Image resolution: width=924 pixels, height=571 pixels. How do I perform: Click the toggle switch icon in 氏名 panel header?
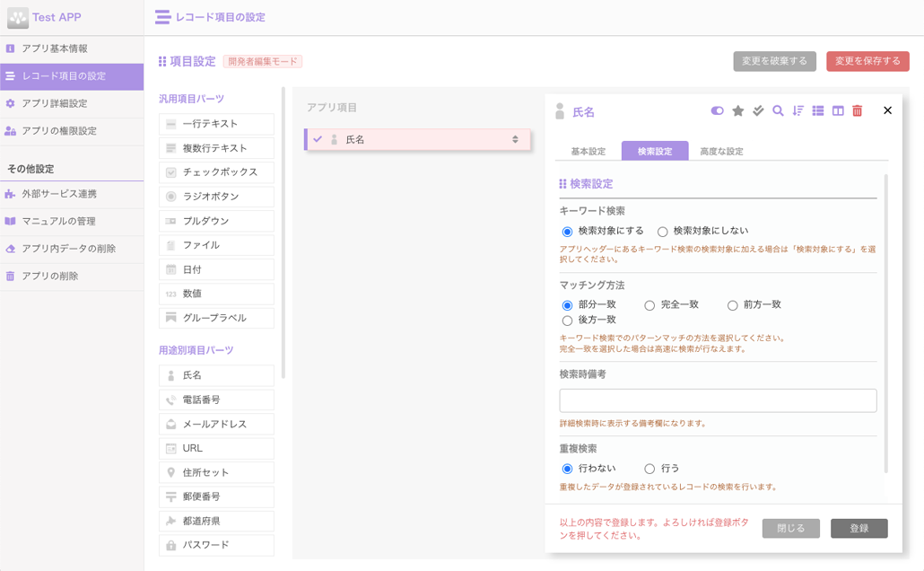pyautogui.click(x=717, y=111)
